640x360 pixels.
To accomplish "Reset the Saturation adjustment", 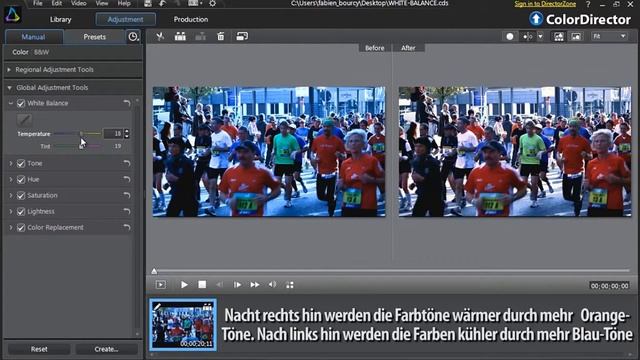I will [x=127, y=196].
